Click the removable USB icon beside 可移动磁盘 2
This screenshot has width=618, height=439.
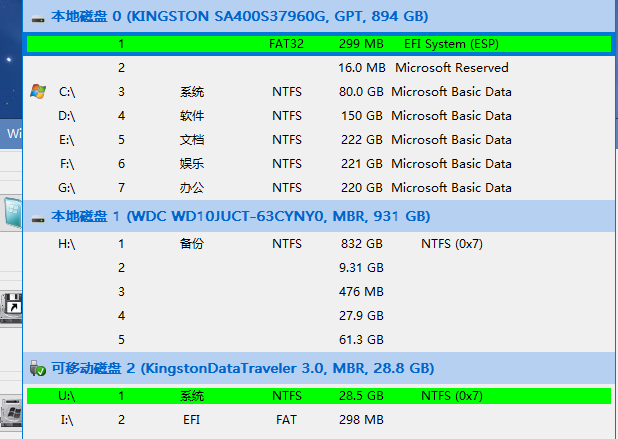pos(38,368)
